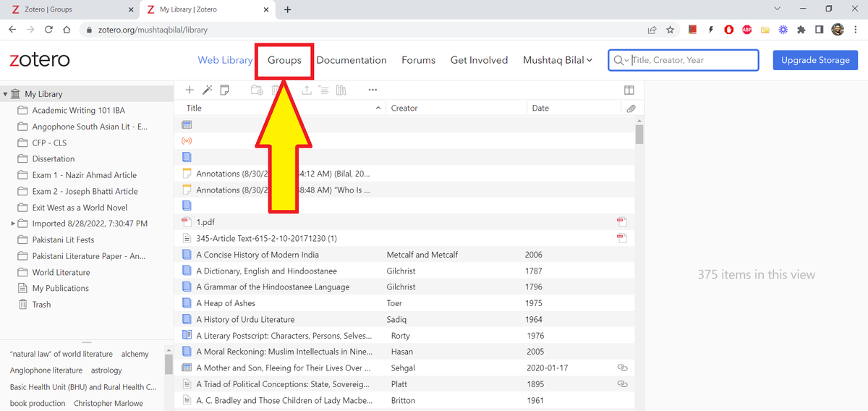The width and height of the screenshot is (868, 411).
Task: Sort by the Date column header
Action: click(x=540, y=109)
